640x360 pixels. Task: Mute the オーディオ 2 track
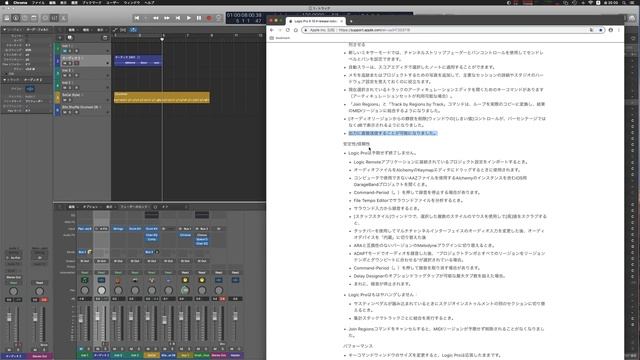pos(64,63)
